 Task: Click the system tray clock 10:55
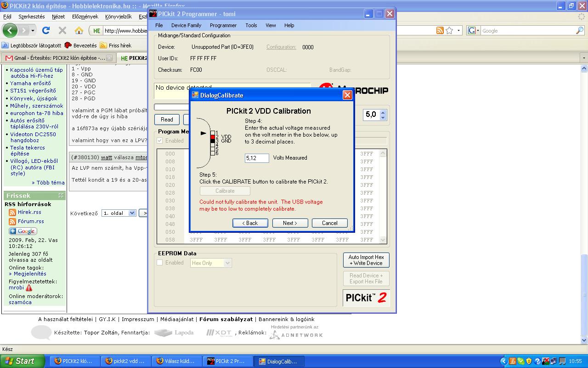click(x=575, y=361)
